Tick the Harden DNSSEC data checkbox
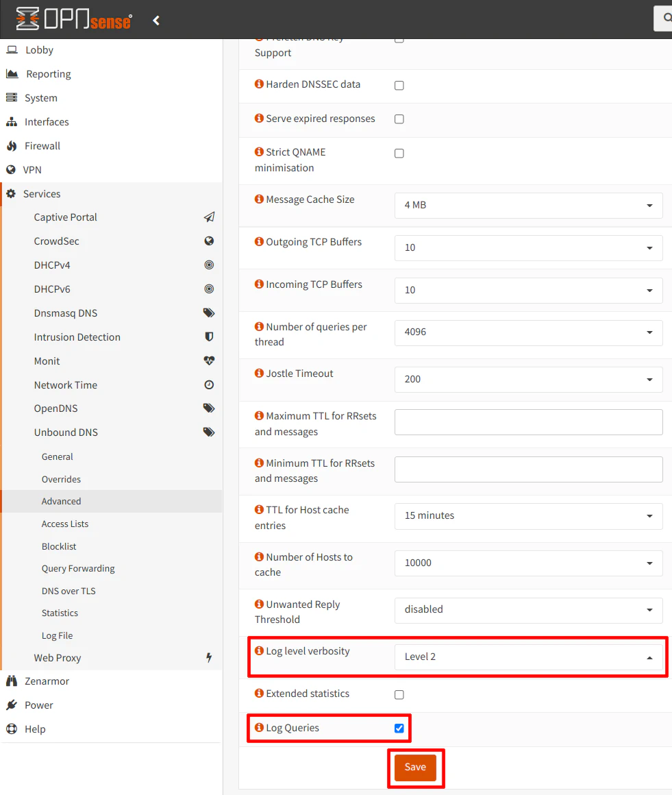This screenshot has height=795, width=672. [399, 86]
